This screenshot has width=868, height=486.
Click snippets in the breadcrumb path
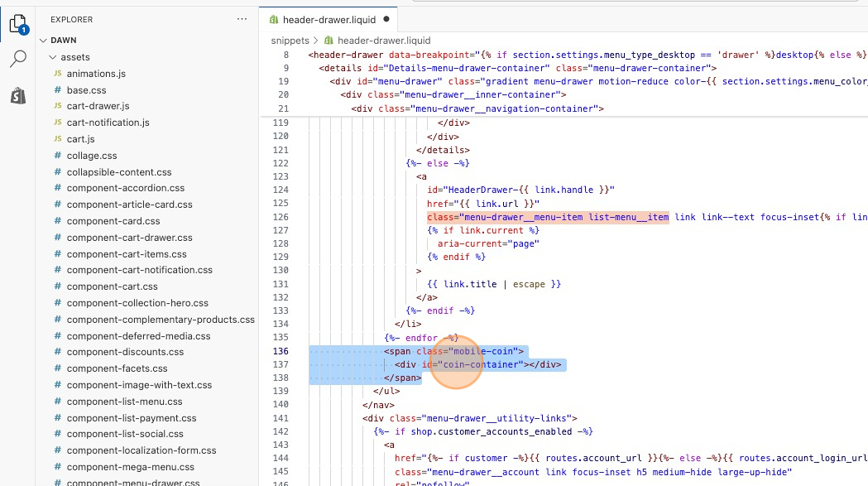coord(290,40)
